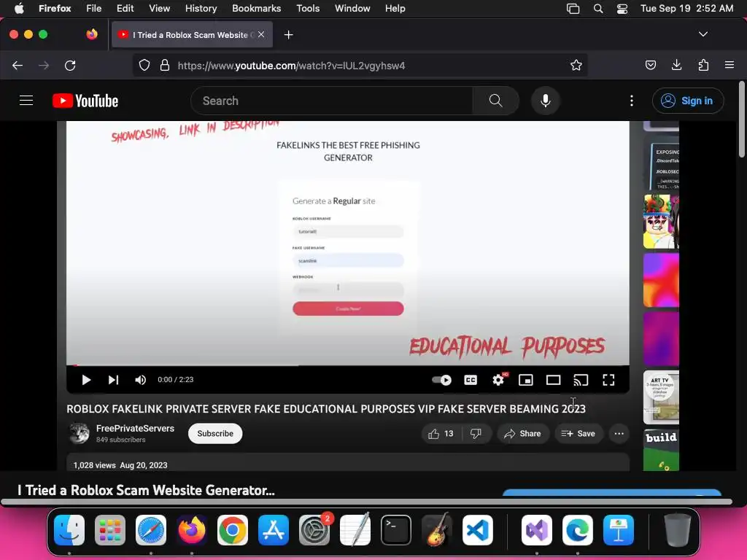Mute the video volume

coord(140,380)
